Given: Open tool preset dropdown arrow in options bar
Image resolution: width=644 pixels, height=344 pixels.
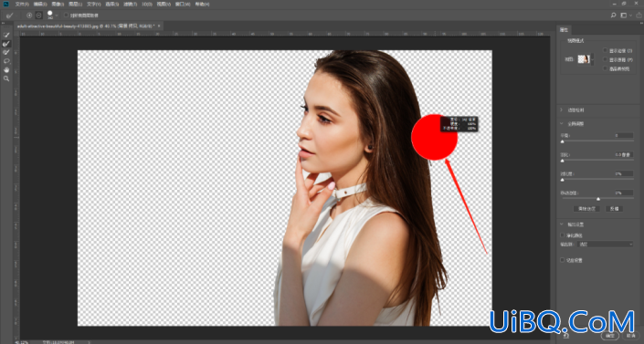Looking at the screenshot, I should 16,16.
